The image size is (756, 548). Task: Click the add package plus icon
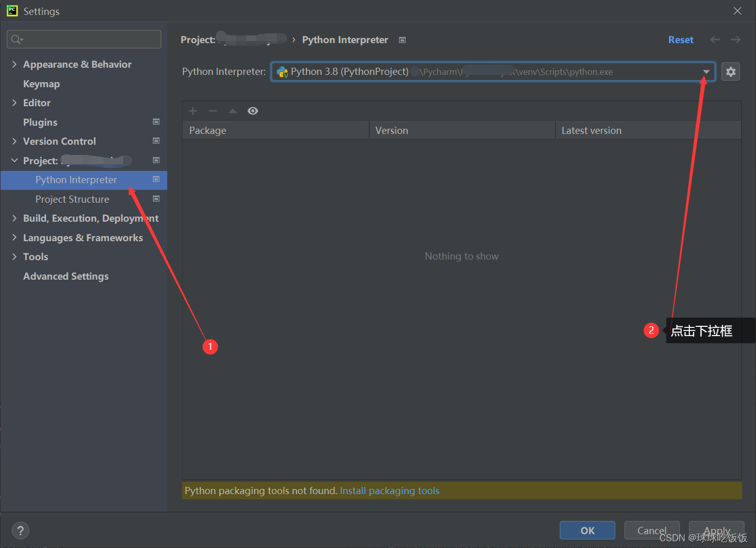coord(193,111)
